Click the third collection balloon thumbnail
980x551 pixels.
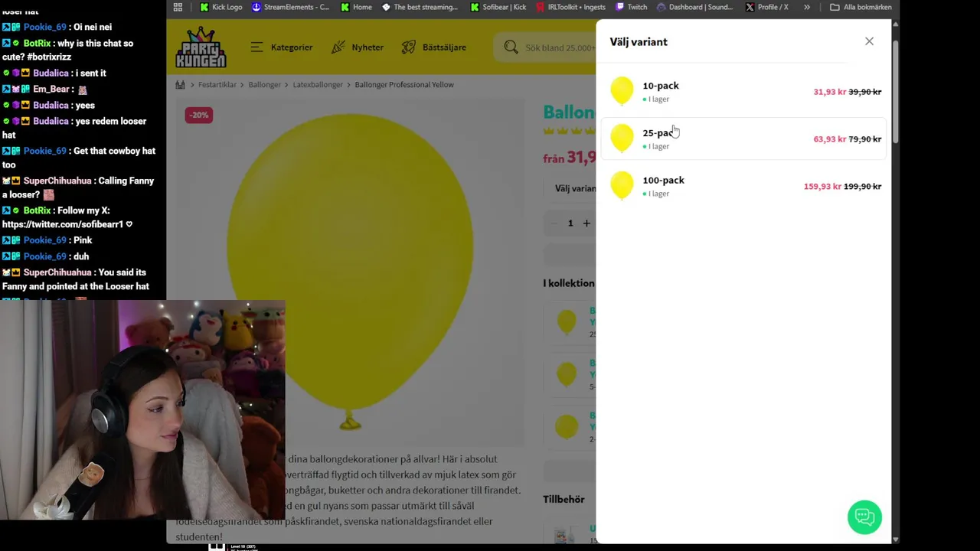pyautogui.click(x=567, y=427)
